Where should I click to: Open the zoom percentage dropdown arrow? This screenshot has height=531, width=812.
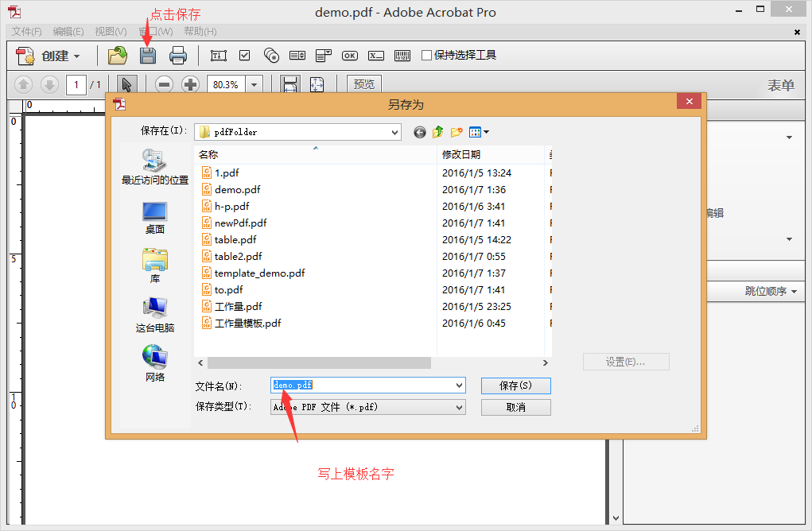[x=254, y=84]
